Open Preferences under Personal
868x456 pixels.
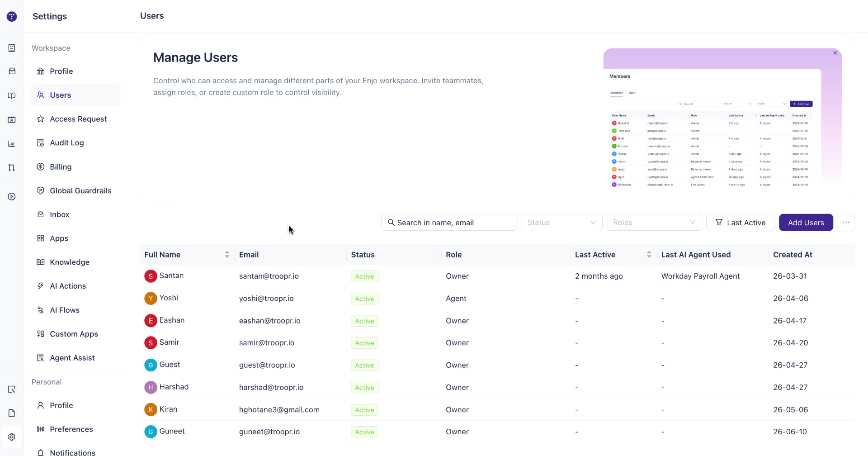75,429
